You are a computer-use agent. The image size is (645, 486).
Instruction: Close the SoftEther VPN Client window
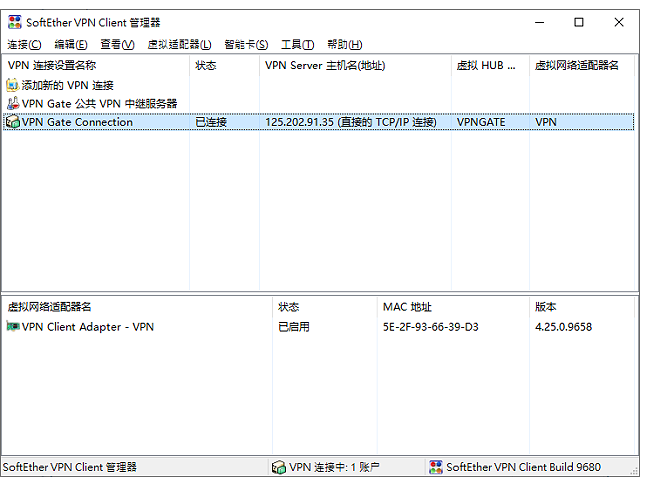(x=619, y=22)
